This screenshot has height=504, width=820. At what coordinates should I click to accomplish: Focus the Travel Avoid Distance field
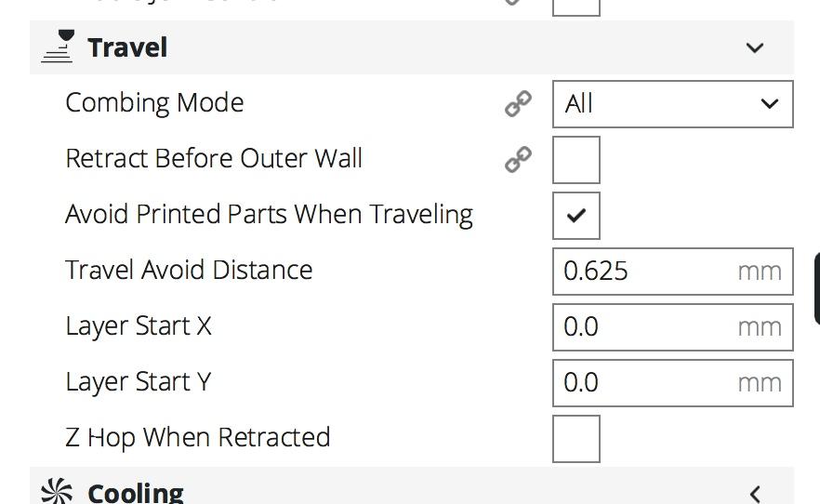click(672, 272)
